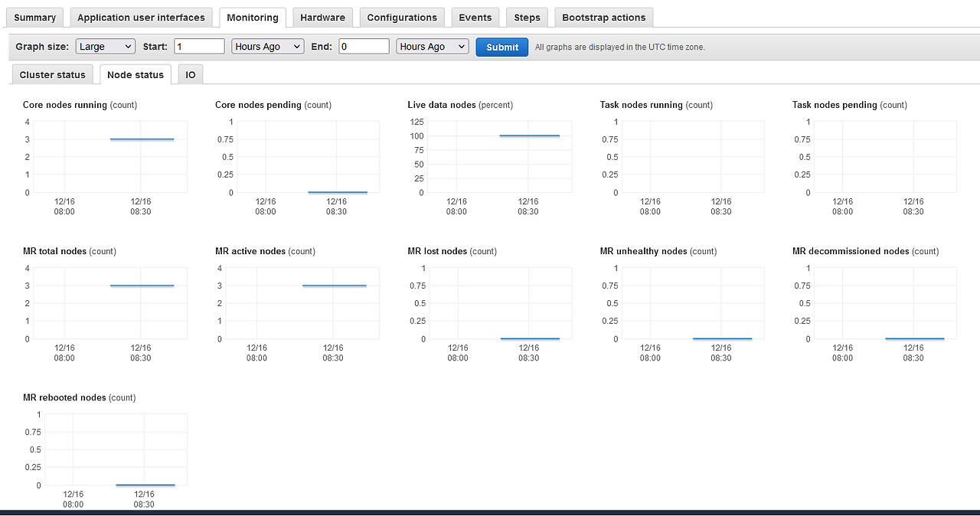The height and width of the screenshot is (516, 980).
Task: Click the MR rebooted nodes graph
Action: pos(116,449)
